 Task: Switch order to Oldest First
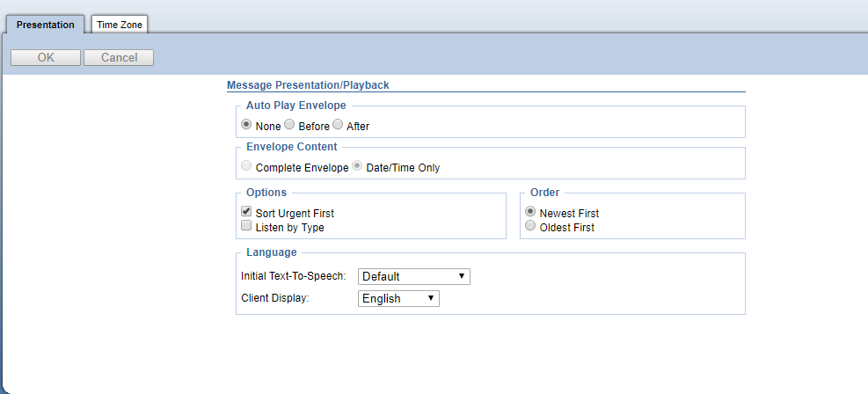pyautogui.click(x=530, y=226)
